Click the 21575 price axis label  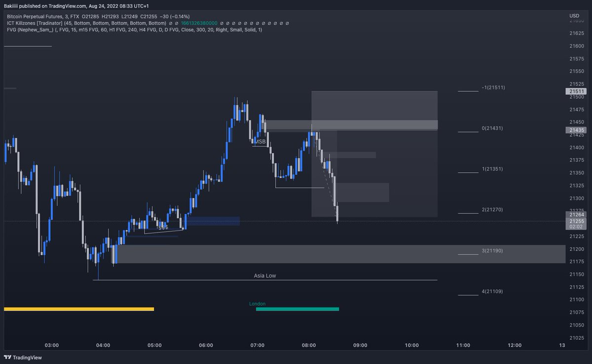pos(577,59)
